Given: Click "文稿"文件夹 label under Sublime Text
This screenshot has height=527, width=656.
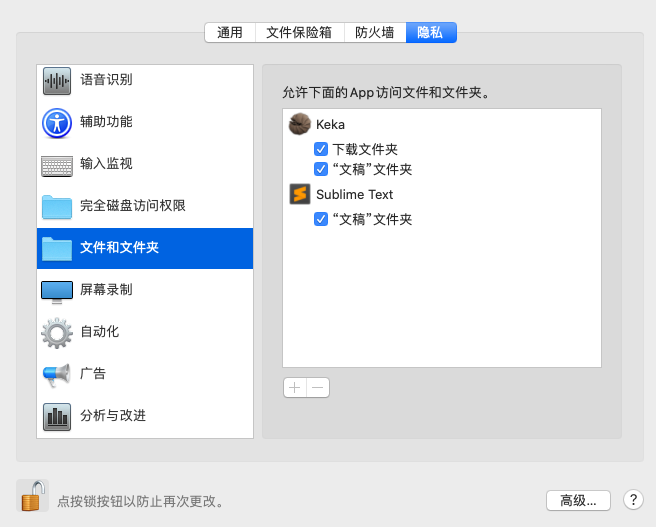Looking at the screenshot, I should pos(372,219).
